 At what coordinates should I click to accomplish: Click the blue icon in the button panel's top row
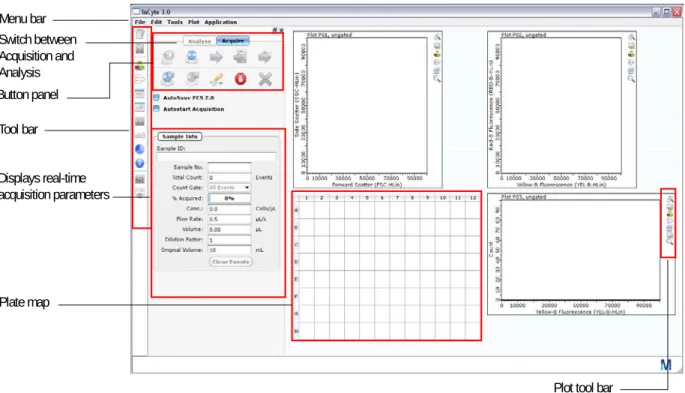[x=192, y=57]
